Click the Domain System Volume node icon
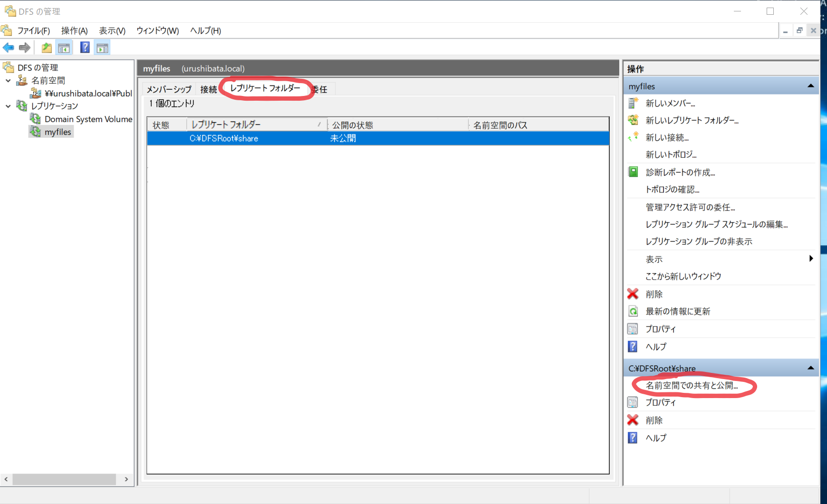Viewport: 827px width, 504px height. point(35,119)
